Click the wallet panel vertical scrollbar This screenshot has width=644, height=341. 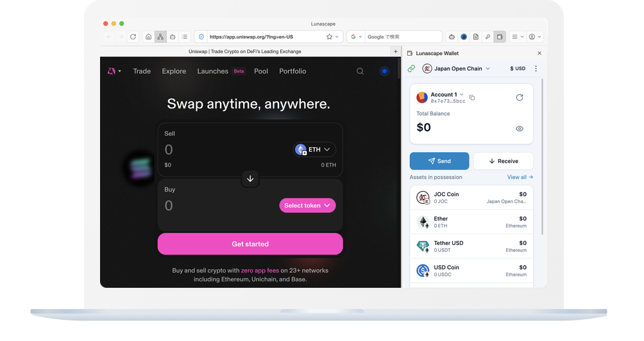coord(543,156)
